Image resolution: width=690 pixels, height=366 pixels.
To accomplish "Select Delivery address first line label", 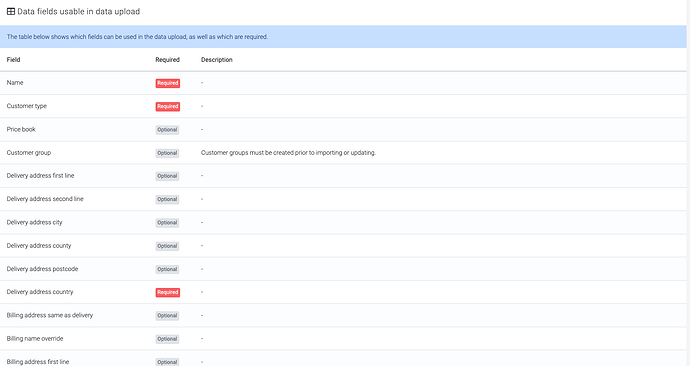I will 40,176.
